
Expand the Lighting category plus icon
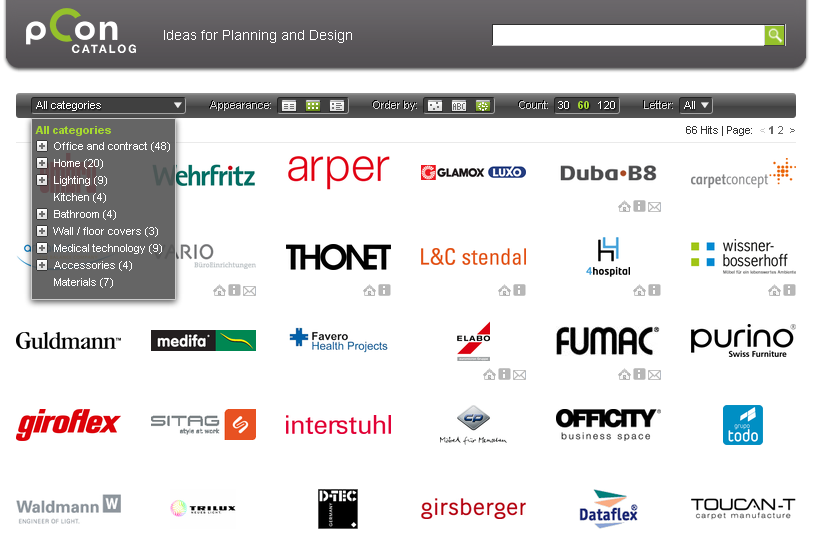42,180
